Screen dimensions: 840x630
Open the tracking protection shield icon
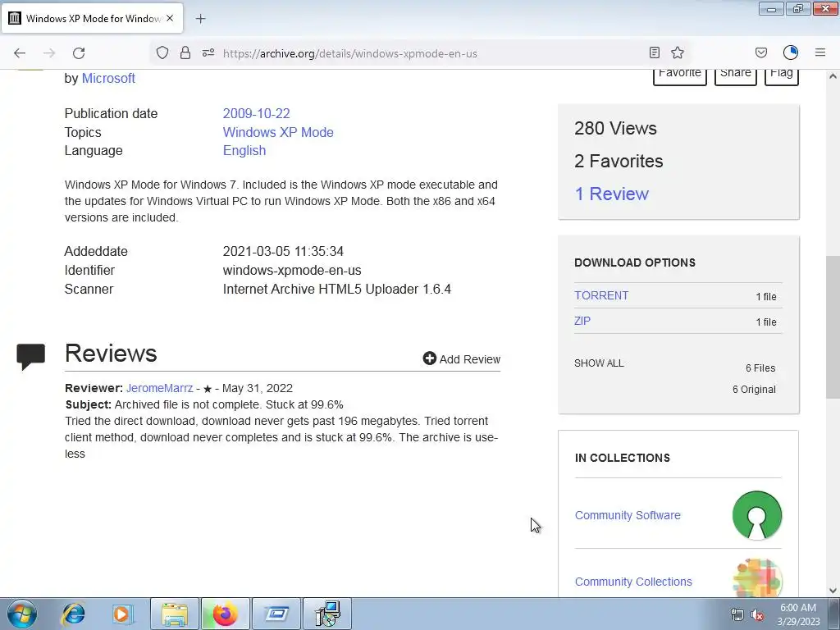(x=162, y=52)
